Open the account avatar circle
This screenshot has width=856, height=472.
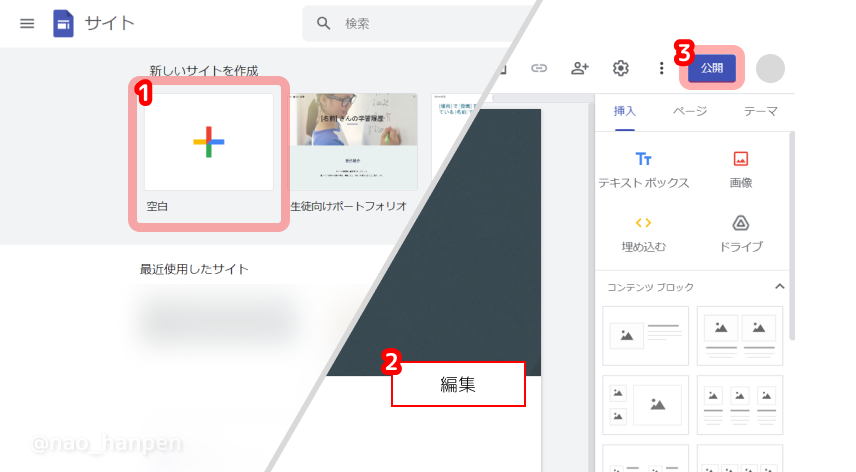[x=770, y=69]
